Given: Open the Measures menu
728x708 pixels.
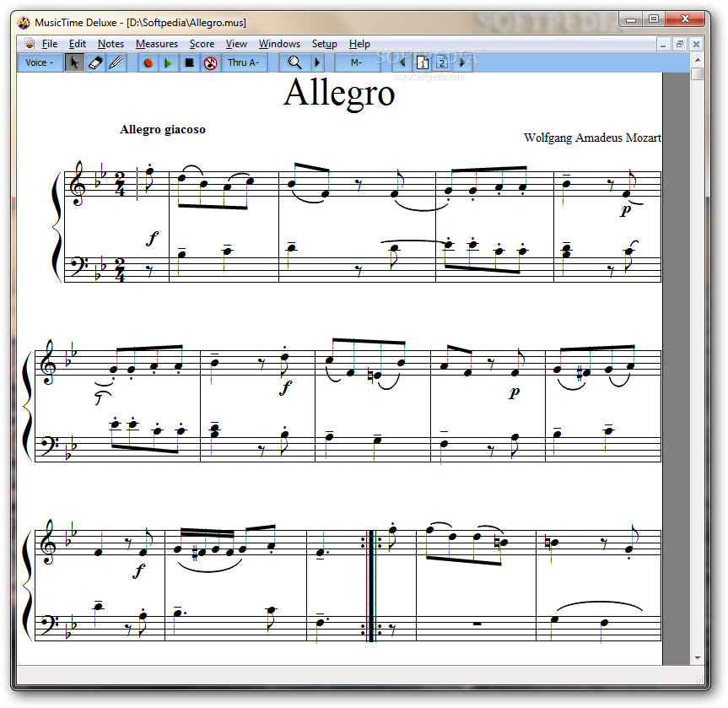Looking at the screenshot, I should pyautogui.click(x=157, y=44).
